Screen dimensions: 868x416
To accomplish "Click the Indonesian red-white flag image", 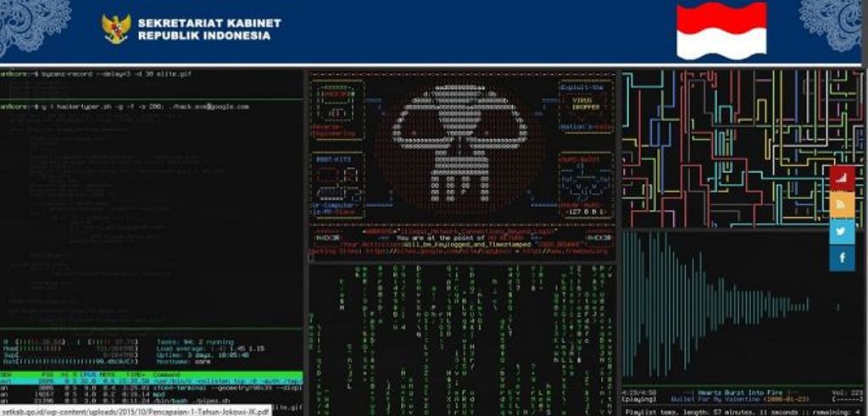I will click(721, 30).
